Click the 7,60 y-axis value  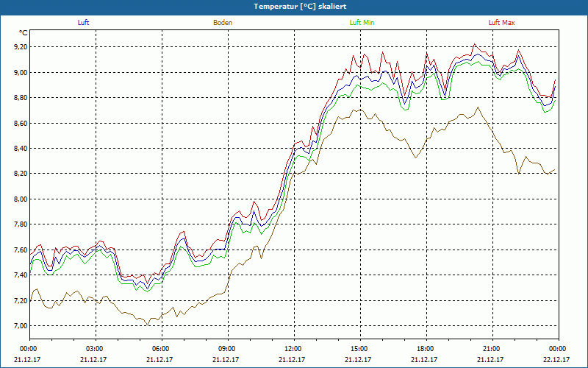(x=21, y=250)
